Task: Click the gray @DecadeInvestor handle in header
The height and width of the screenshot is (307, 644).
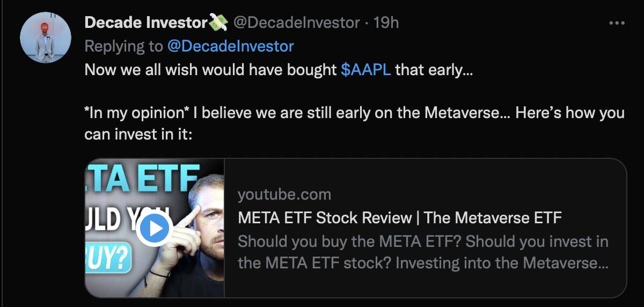Action: (296, 23)
